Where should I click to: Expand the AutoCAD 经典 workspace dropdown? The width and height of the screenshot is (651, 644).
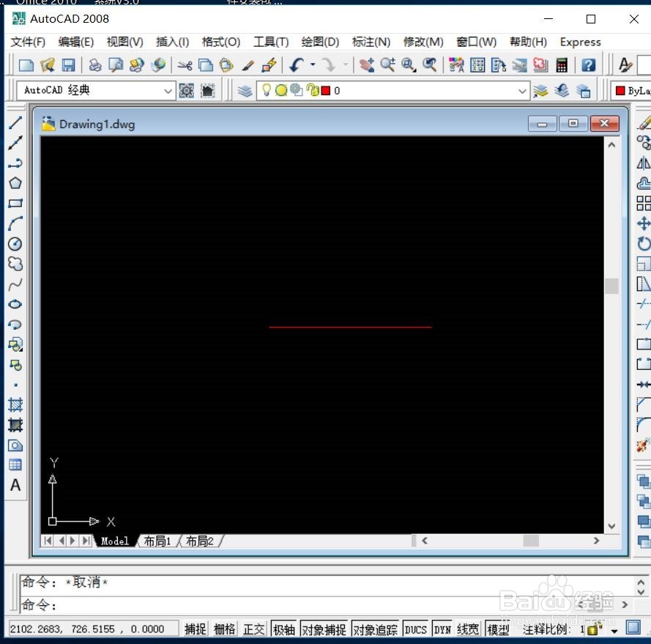click(168, 91)
